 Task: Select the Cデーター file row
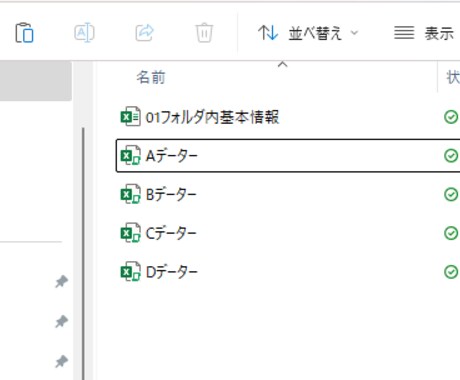click(288, 233)
